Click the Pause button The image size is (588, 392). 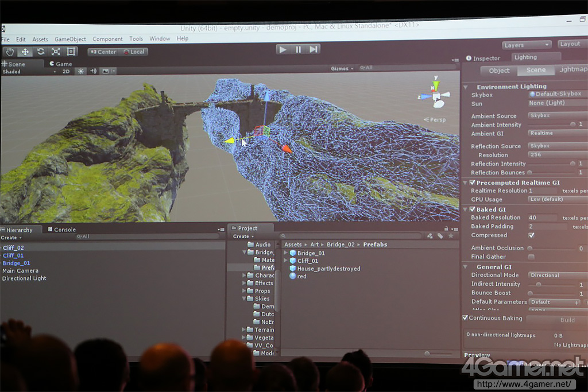[298, 49]
